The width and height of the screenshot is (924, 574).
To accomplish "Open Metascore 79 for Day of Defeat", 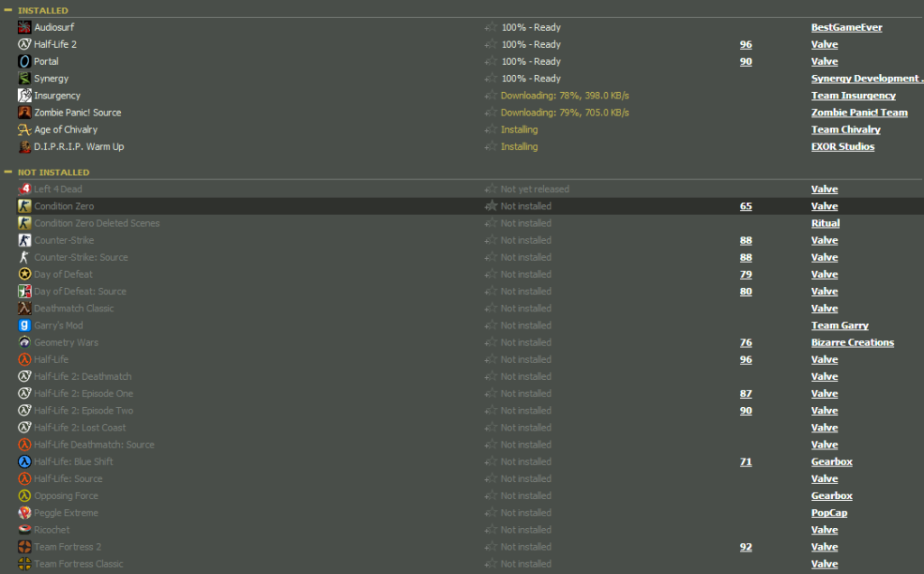I will point(746,274).
